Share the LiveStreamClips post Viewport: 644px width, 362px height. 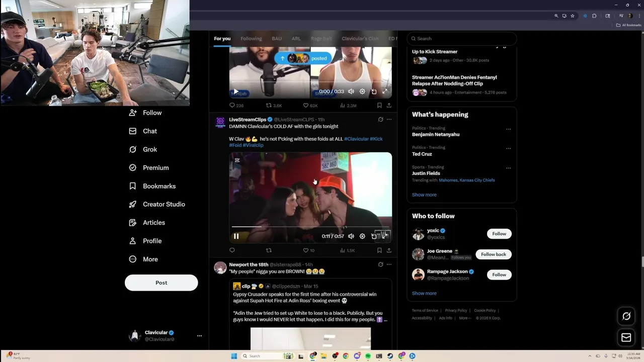click(389, 250)
